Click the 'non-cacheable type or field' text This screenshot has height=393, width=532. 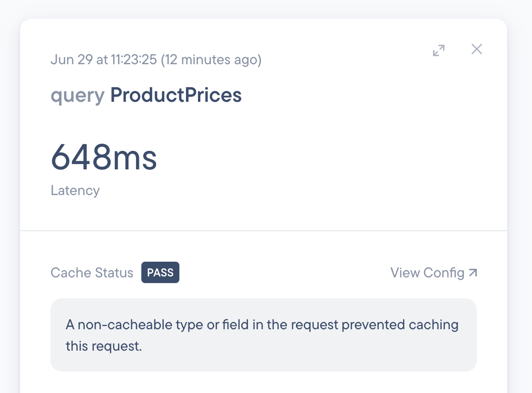pyautogui.click(x=171, y=325)
